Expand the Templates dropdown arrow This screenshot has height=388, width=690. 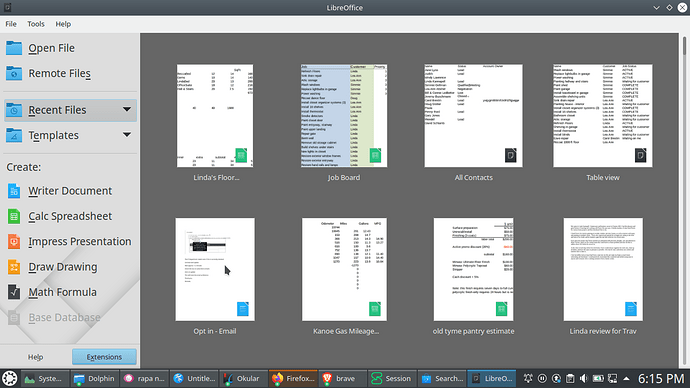coord(127,135)
